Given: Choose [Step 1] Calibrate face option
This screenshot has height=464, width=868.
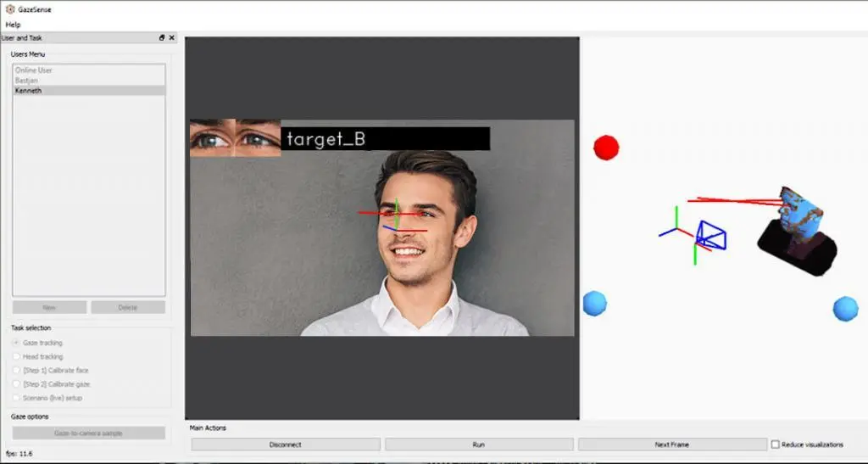Looking at the screenshot, I should [50, 371].
